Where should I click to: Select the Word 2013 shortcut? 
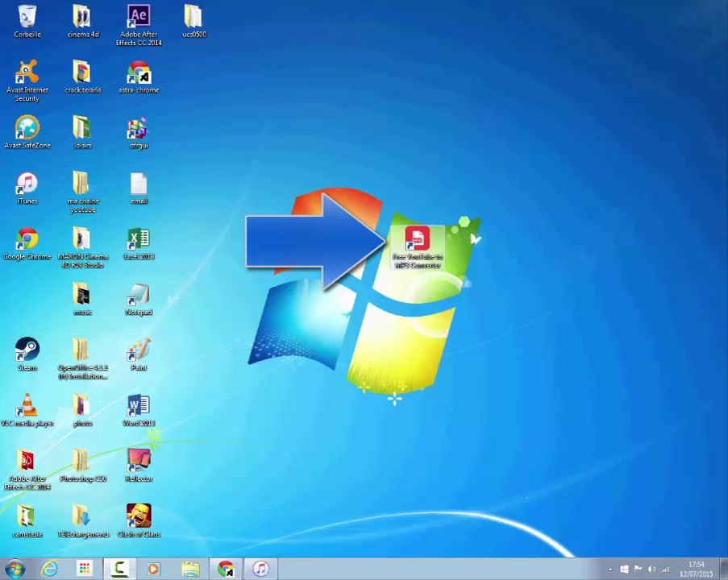[x=139, y=410]
